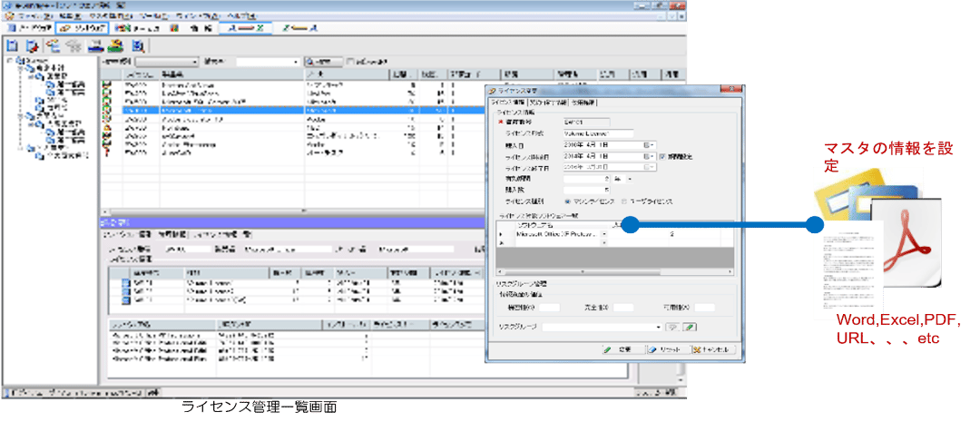
Task: Click the document with magnifier toolbar icon
Action: tap(138, 45)
